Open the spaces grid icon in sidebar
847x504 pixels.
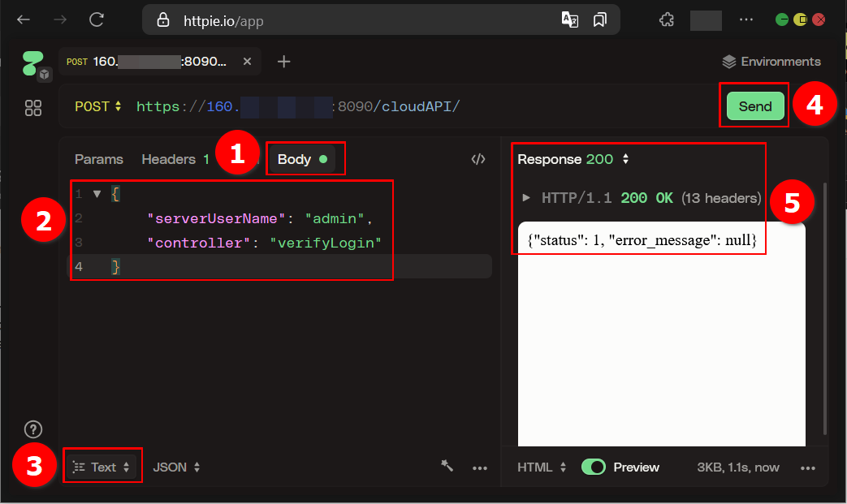click(33, 108)
